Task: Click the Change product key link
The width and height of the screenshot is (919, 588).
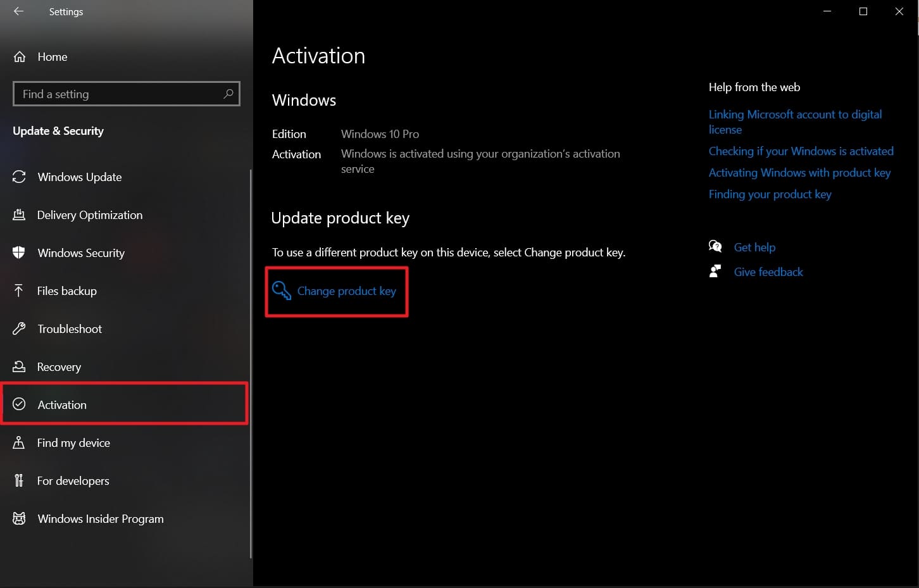Action: coord(347,291)
